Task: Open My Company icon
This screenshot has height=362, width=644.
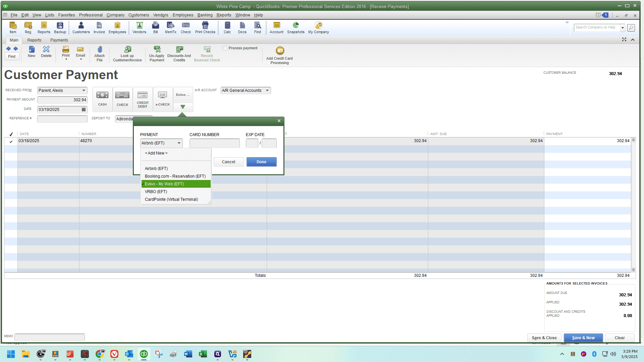Action: tap(319, 27)
